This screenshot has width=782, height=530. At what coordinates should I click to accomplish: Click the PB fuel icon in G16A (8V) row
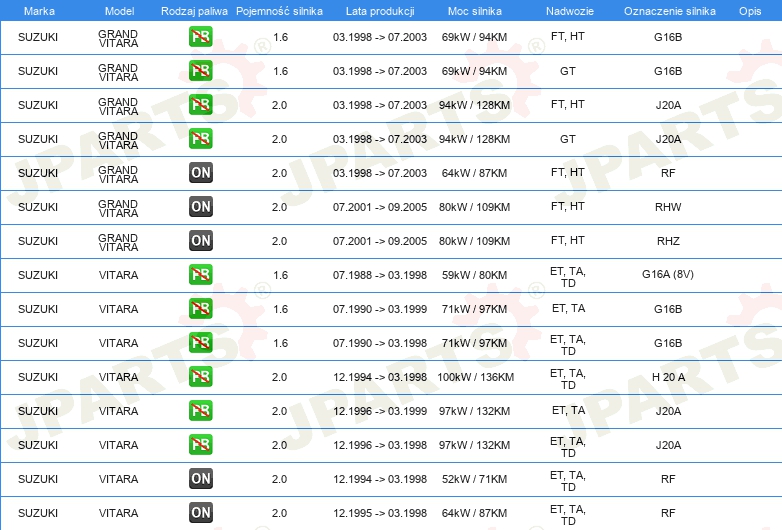point(201,275)
